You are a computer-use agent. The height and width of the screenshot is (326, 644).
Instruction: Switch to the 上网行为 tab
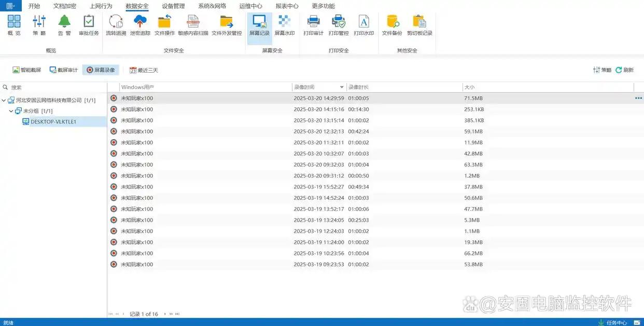pyautogui.click(x=101, y=6)
